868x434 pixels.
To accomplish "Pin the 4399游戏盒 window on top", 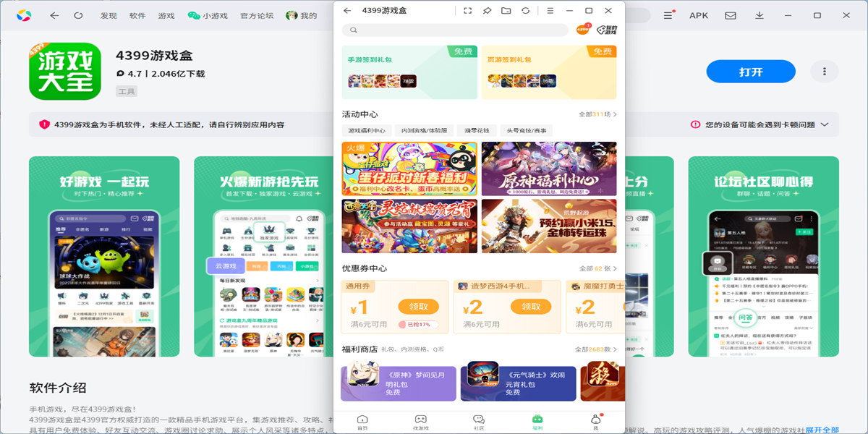I will pos(487,11).
